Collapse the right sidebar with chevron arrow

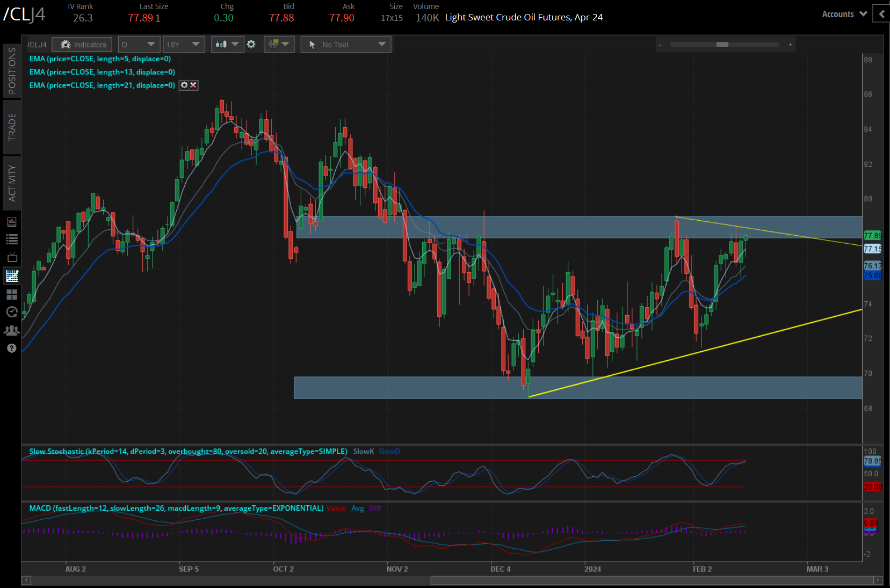[881, 14]
